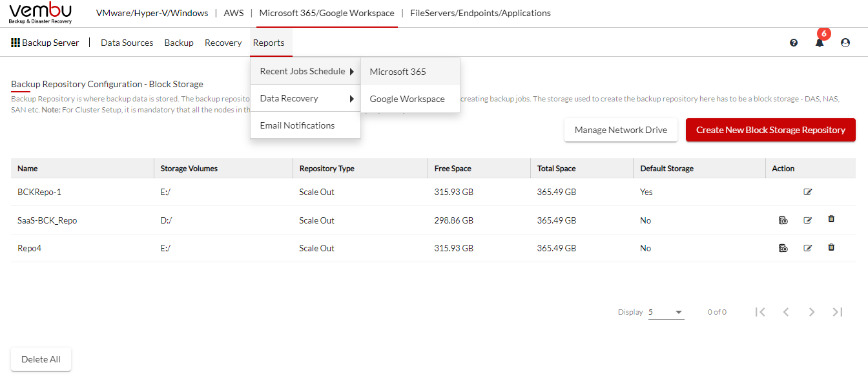Delete the Repo4 repository
Screen dimensions: 868x385
click(831, 247)
